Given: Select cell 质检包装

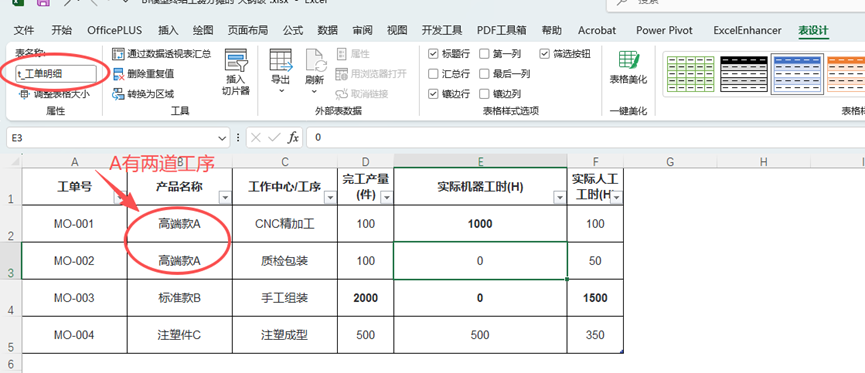Looking at the screenshot, I should click(x=285, y=261).
